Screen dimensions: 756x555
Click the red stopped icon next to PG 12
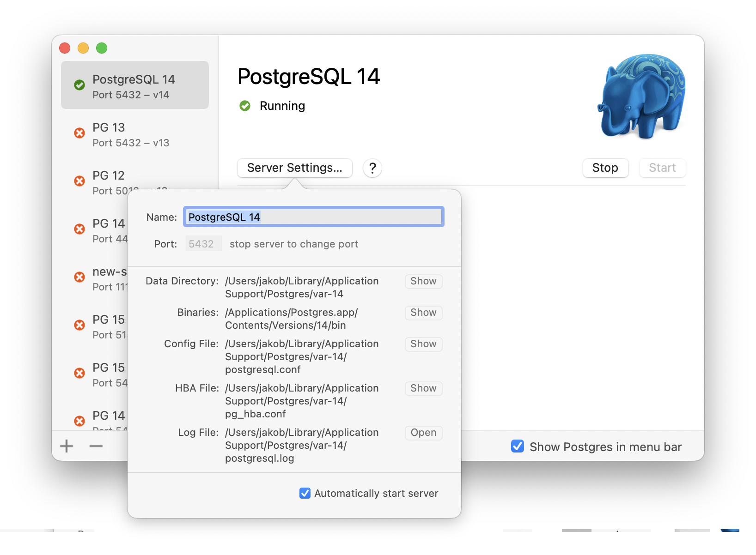tap(79, 181)
